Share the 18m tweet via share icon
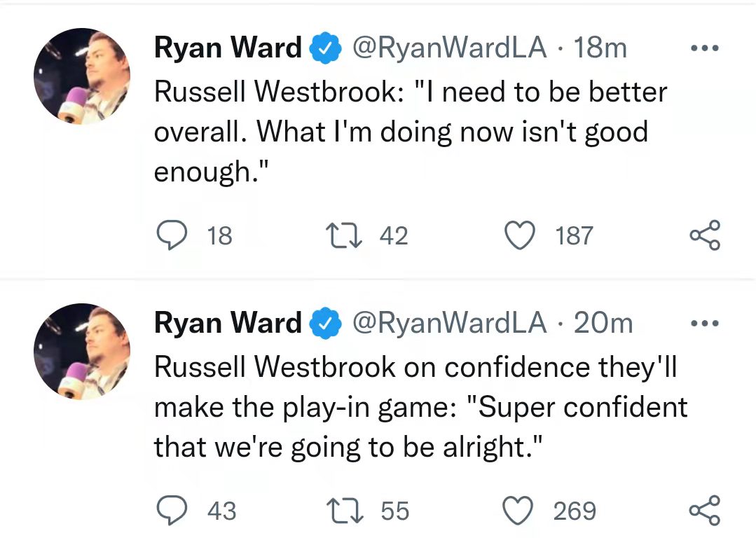The width and height of the screenshot is (756, 552). click(705, 235)
